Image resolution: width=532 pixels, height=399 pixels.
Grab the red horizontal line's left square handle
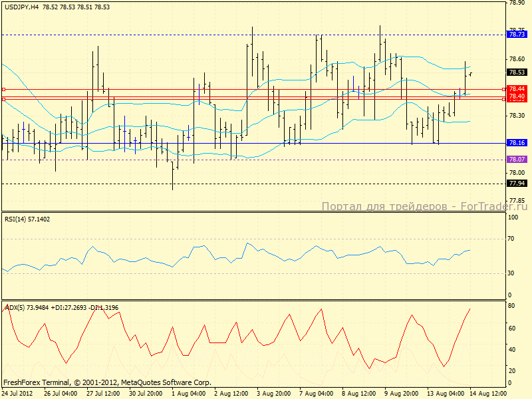point(3,89)
